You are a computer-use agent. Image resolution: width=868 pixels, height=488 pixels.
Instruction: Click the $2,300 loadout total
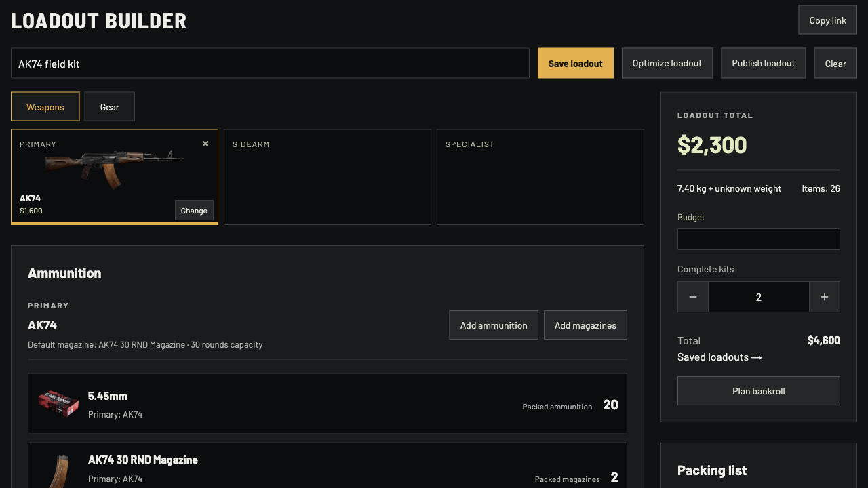712,144
